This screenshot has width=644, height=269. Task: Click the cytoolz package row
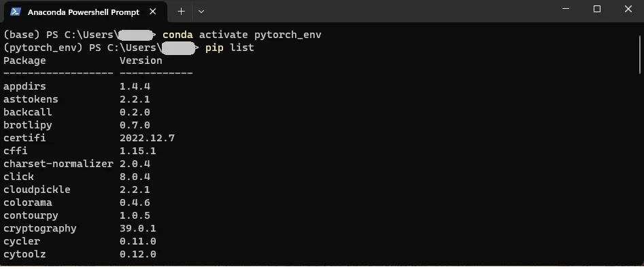click(80, 255)
